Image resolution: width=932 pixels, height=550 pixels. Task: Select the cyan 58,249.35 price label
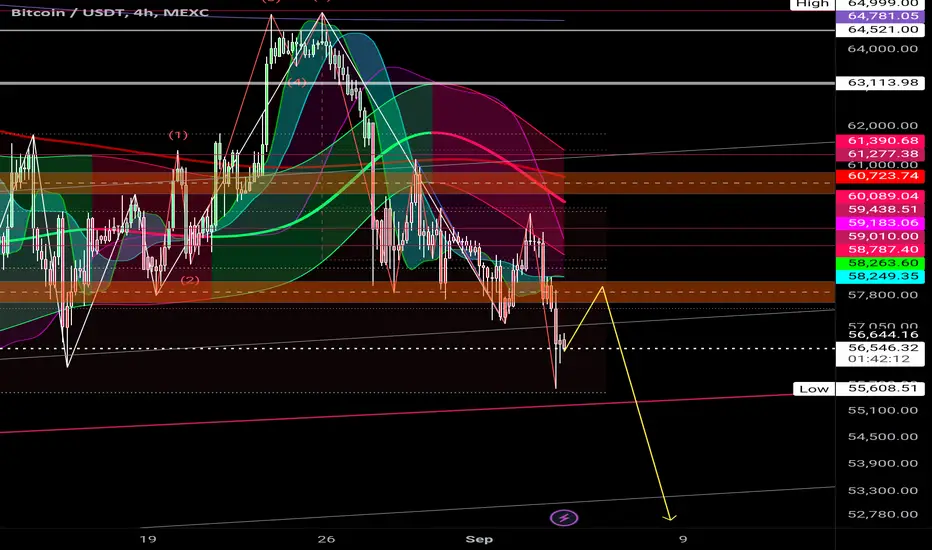[880, 276]
